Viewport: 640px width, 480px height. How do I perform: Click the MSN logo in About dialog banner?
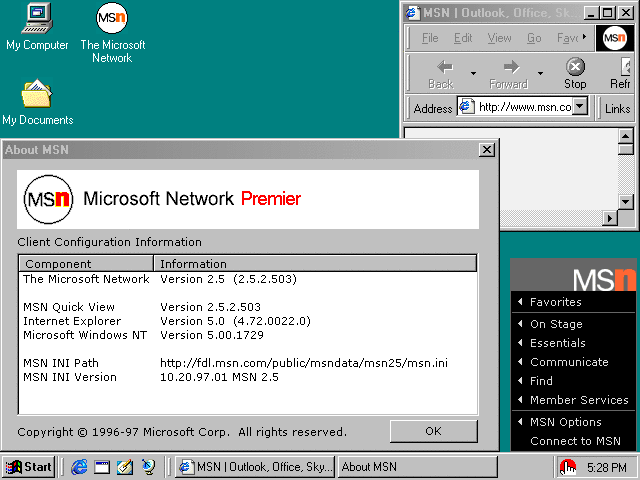click(48, 200)
